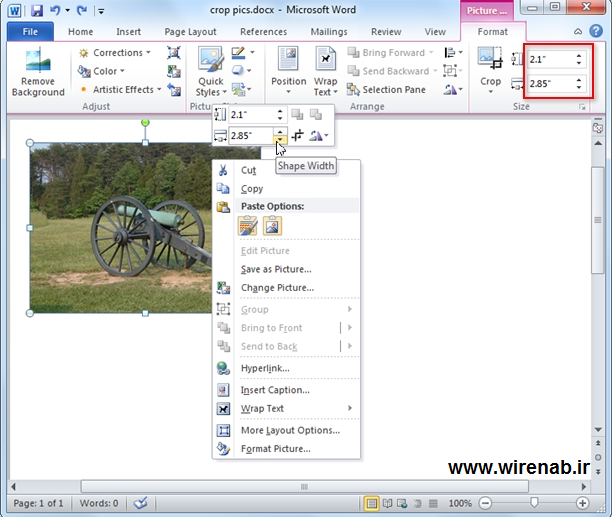Click Insert Caption in context menu
This screenshot has width=612, height=517.
275,390
